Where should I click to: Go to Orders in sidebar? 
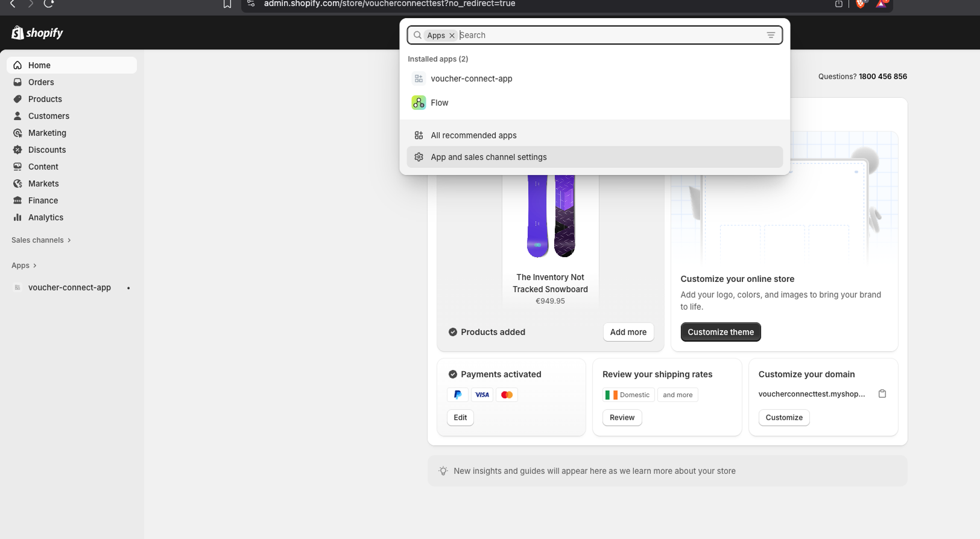[x=41, y=82]
